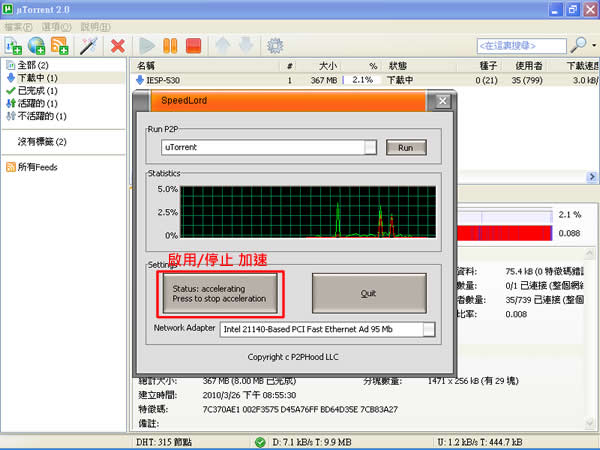Click Status: accelerating stop acceleration button
This screenshot has width=600, height=450.
[x=220, y=293]
